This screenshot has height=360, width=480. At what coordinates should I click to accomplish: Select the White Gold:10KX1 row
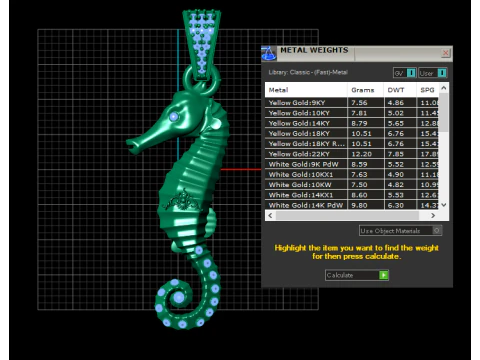352,175
